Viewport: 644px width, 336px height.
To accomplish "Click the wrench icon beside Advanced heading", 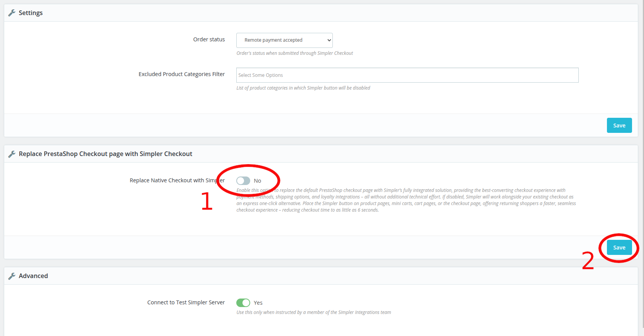I will click(x=12, y=276).
